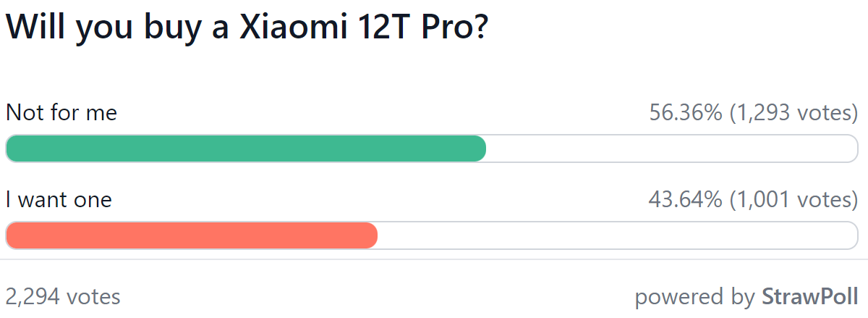Screen dimensions: 868x318
Task: Click the 56.36% percentage value
Action: tap(686, 113)
